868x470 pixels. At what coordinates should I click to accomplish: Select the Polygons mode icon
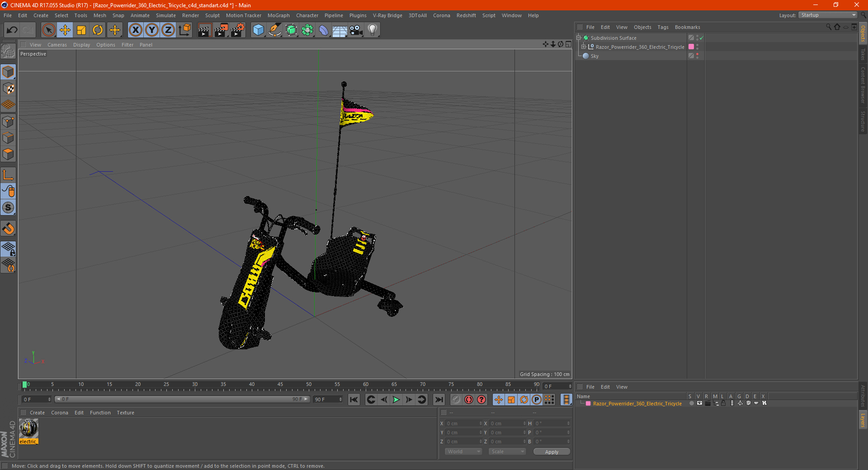point(8,154)
